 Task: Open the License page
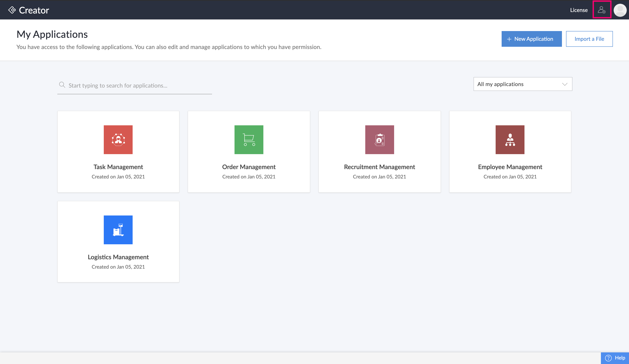tap(579, 10)
